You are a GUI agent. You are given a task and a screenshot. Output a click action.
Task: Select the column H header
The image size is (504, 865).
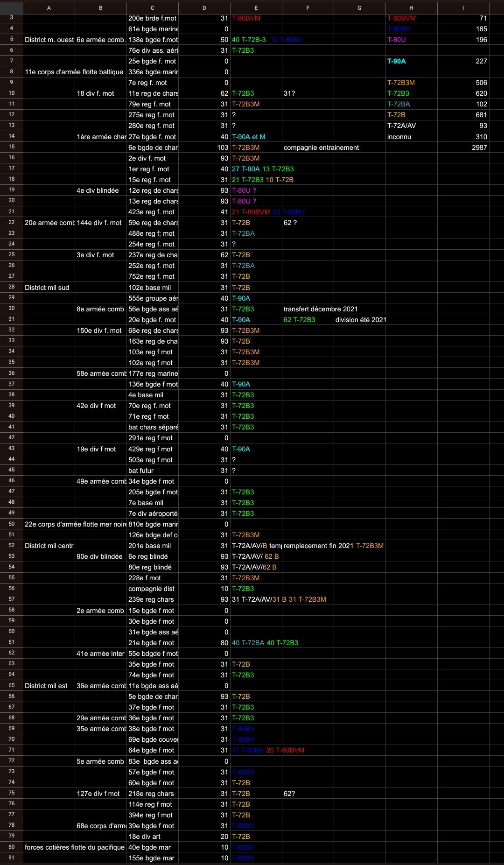click(411, 8)
